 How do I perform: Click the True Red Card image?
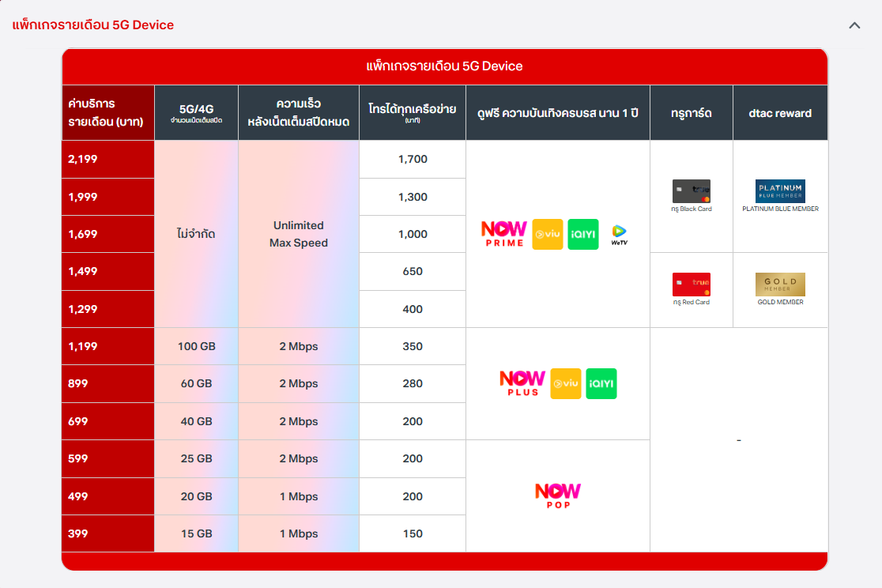[692, 285]
